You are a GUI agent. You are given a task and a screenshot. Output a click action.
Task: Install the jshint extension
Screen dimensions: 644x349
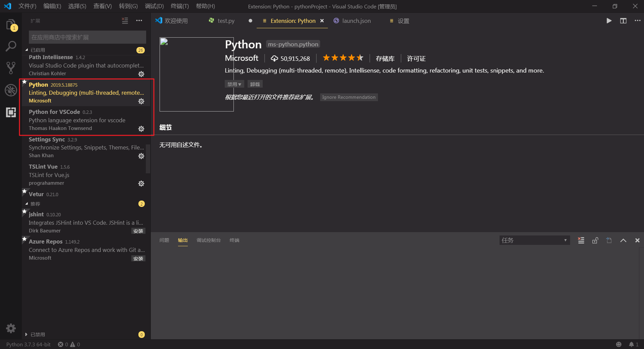click(138, 231)
